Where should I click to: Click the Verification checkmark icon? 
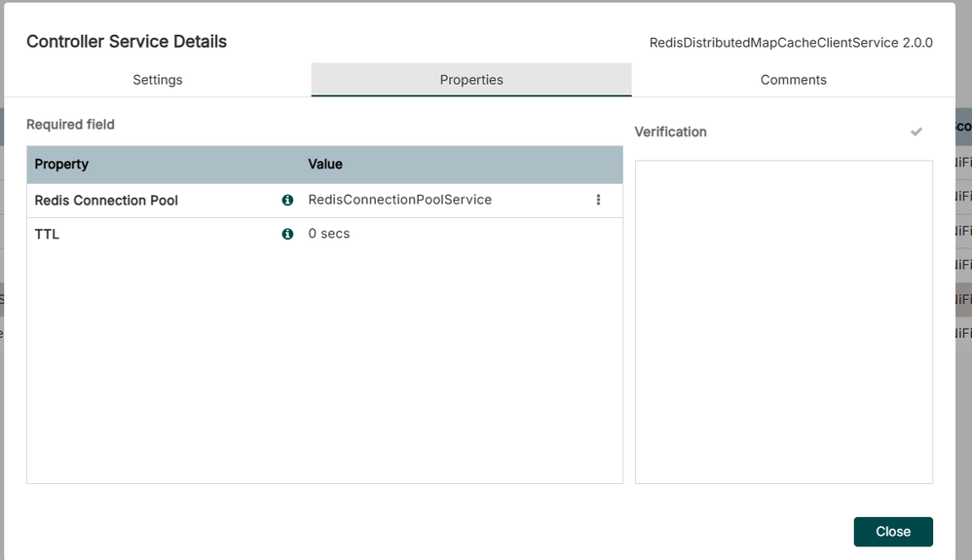tap(916, 131)
